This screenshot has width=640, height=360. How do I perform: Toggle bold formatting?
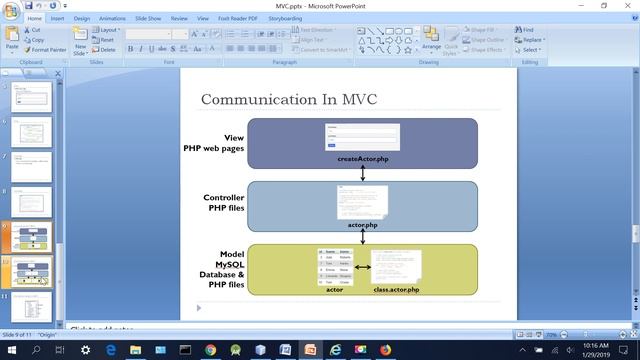click(x=130, y=49)
